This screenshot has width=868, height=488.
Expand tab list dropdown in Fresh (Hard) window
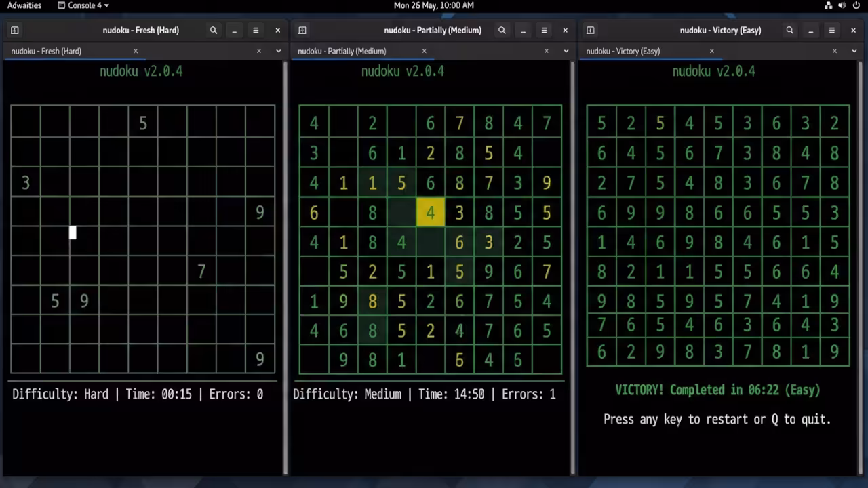click(278, 51)
